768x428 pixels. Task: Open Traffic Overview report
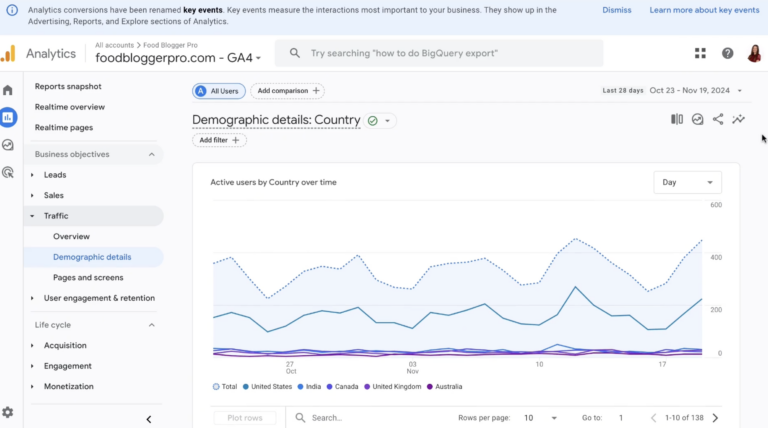click(72, 237)
